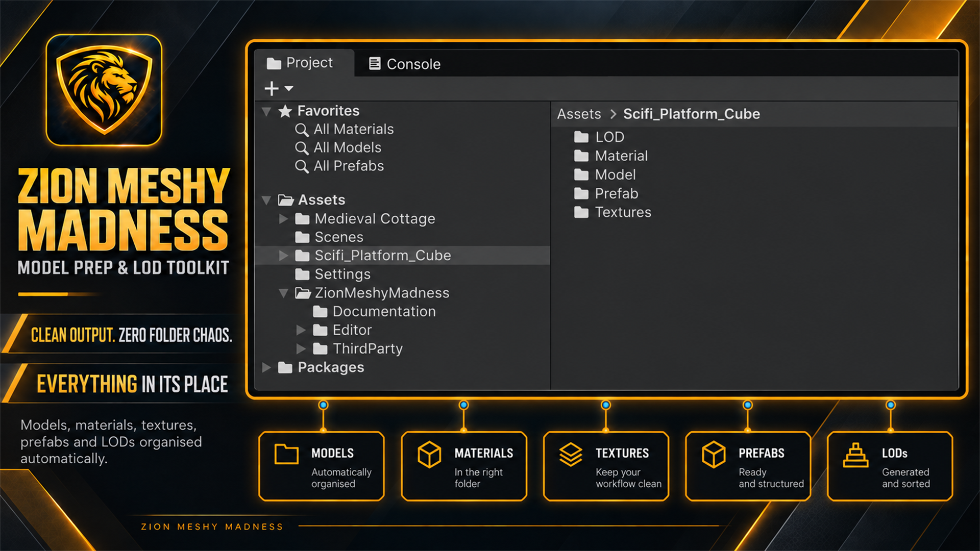Select Scifi_Platform_Cube in the folder tree
The image size is (980, 551).
[383, 256]
